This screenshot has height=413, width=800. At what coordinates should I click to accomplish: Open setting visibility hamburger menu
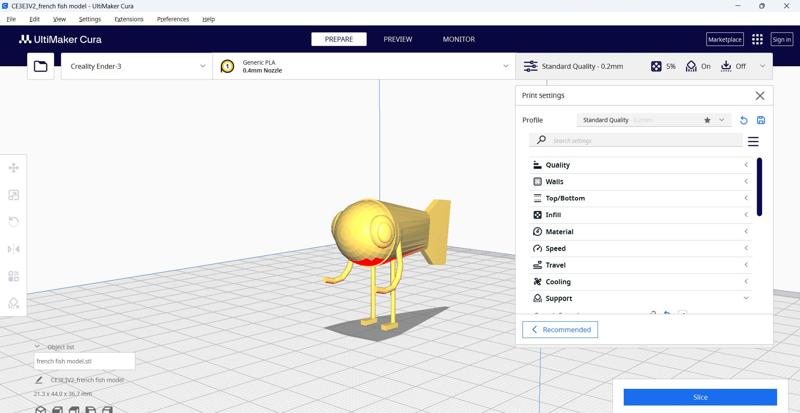pos(753,141)
